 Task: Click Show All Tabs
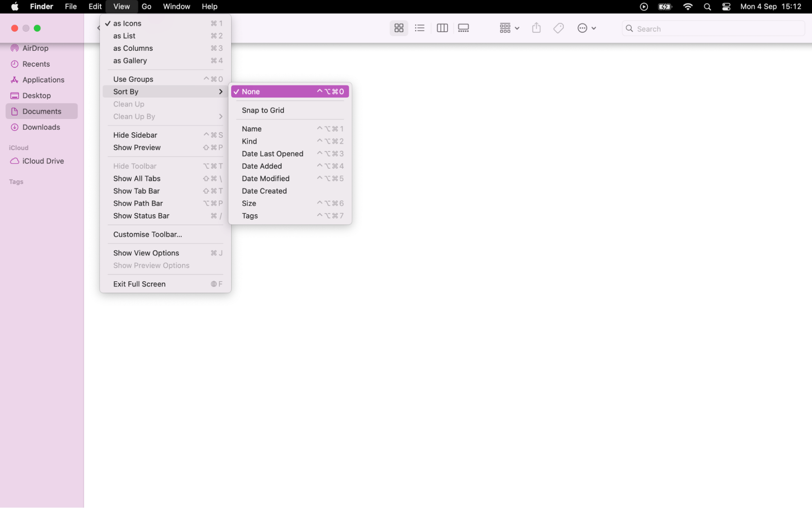point(166,178)
